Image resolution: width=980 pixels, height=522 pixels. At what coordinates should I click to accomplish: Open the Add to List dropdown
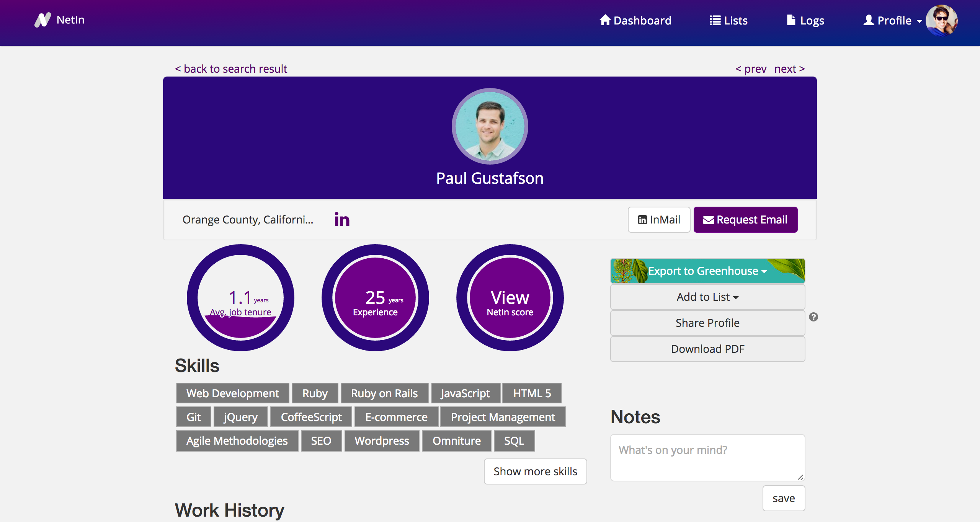click(707, 297)
